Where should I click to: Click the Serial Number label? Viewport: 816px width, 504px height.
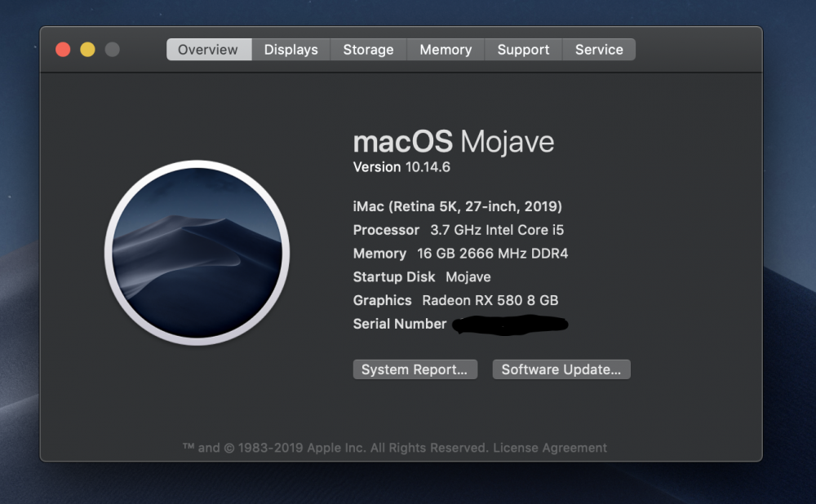tap(400, 324)
